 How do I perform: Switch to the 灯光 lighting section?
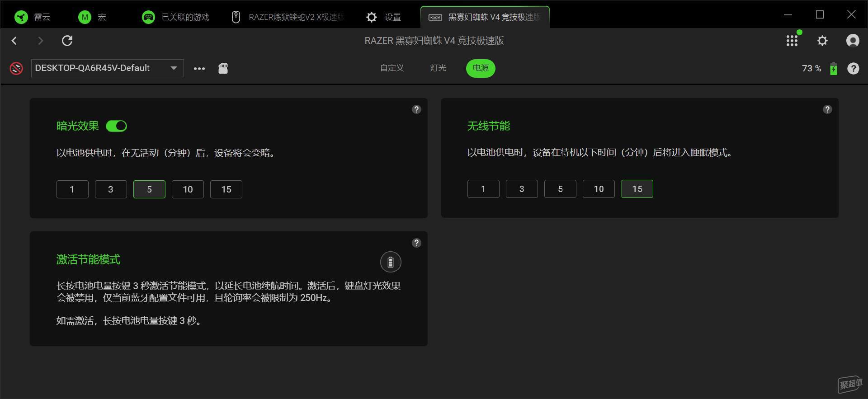pos(438,68)
